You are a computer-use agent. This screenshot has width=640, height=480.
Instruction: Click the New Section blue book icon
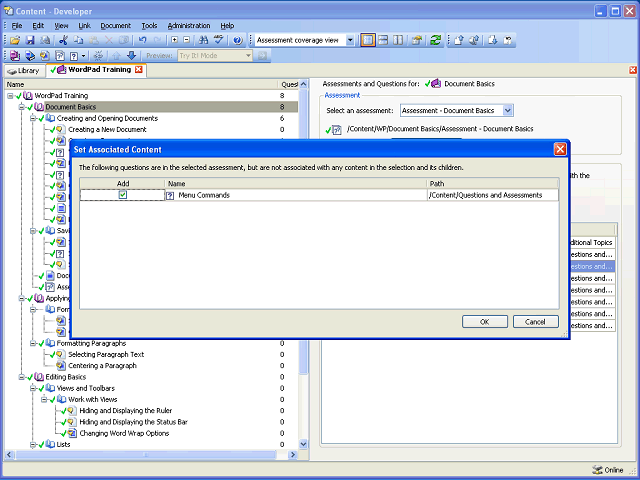30,56
